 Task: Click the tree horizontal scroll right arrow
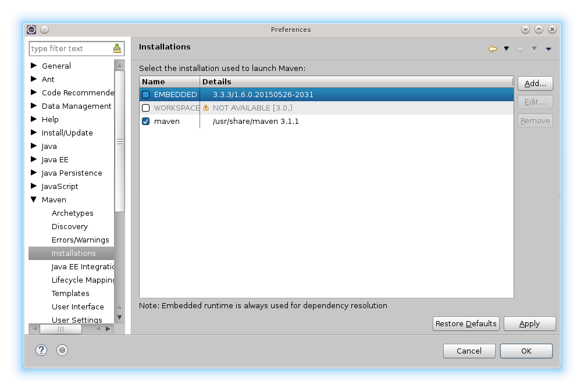point(108,329)
